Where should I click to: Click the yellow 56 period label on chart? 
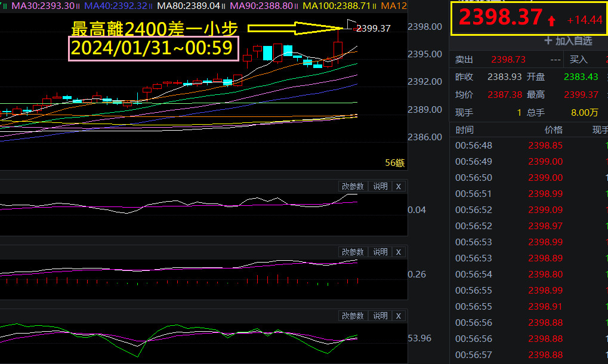395,163
